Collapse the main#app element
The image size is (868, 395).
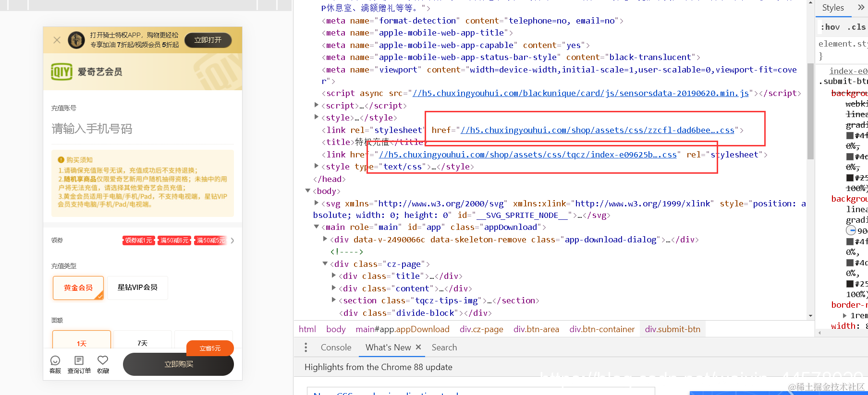[x=316, y=227]
